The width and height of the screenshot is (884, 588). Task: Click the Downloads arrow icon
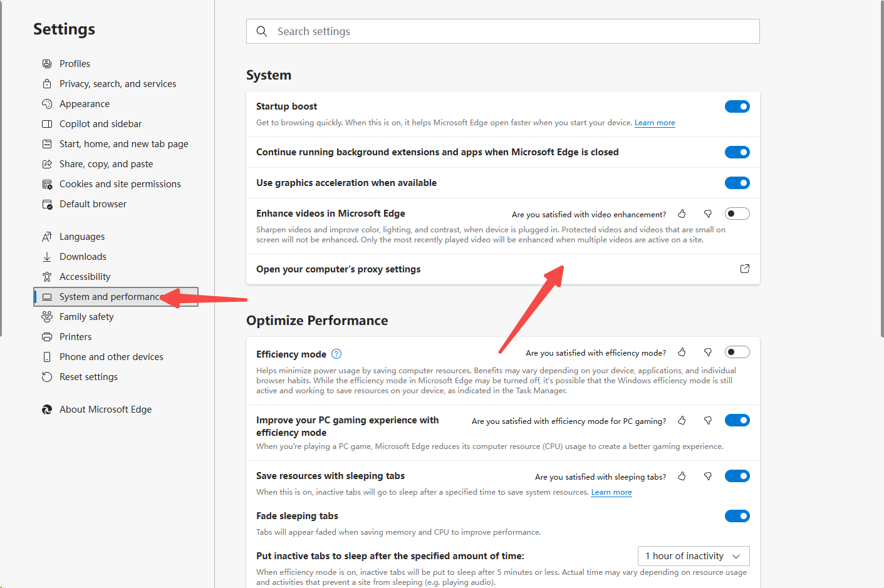click(x=47, y=257)
